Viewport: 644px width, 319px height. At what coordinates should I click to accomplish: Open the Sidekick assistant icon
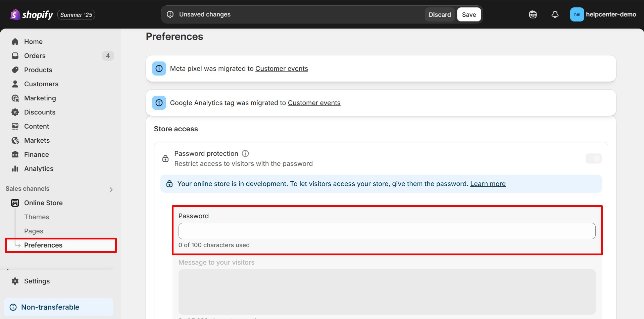(533, 14)
